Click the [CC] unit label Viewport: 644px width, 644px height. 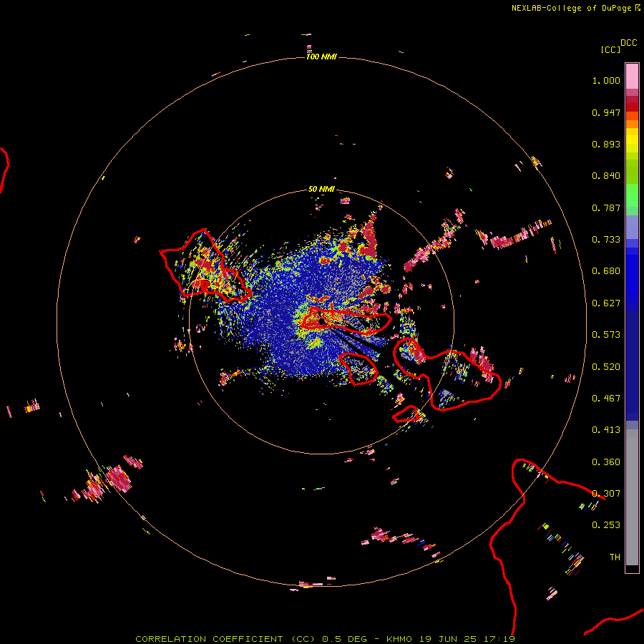point(610,49)
